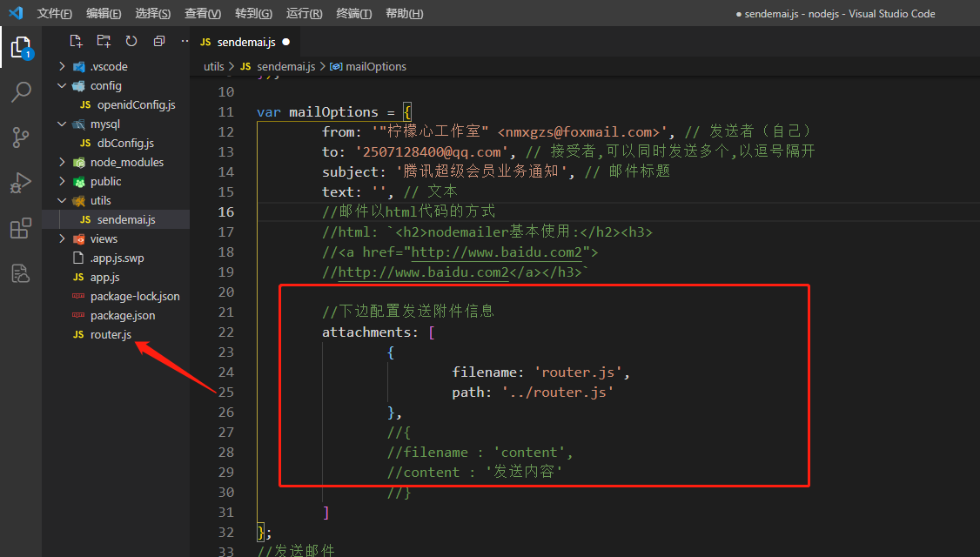Image resolution: width=980 pixels, height=557 pixels.
Task: Open the Search view in activity bar
Action: tap(21, 92)
